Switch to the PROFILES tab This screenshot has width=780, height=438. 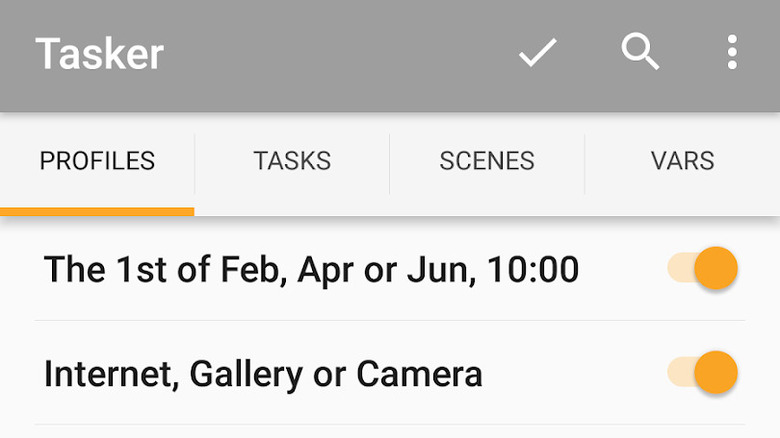(97, 161)
